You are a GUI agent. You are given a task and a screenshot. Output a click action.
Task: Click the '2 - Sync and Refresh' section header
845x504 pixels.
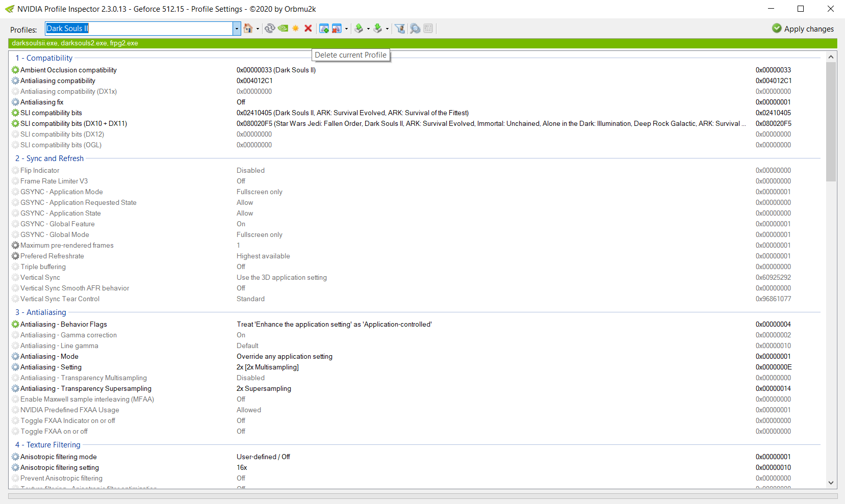(49, 158)
